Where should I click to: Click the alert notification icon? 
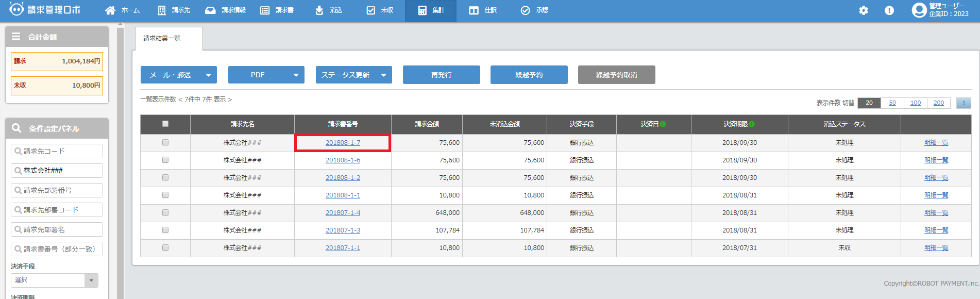[x=889, y=10]
